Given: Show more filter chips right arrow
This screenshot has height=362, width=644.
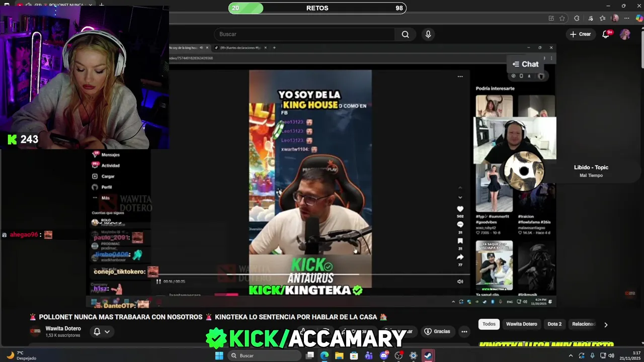Looking at the screenshot, I should pyautogui.click(x=606, y=325).
